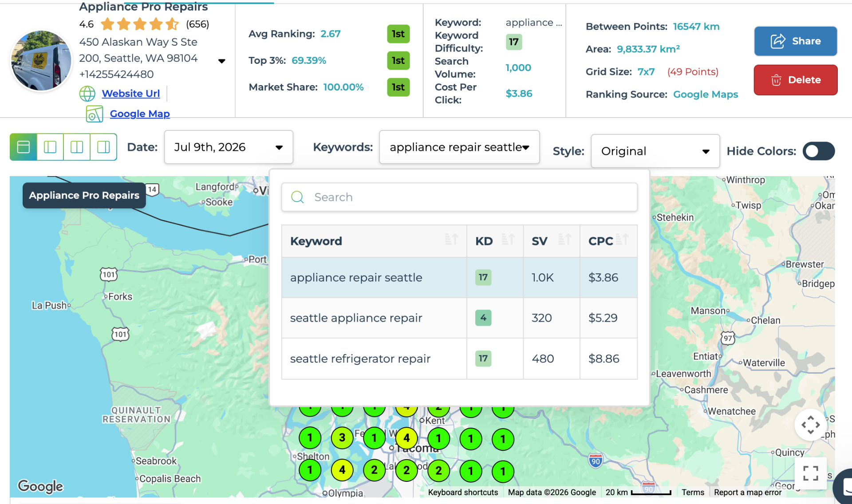Click the business profile photo
The image size is (852, 504).
click(41, 61)
